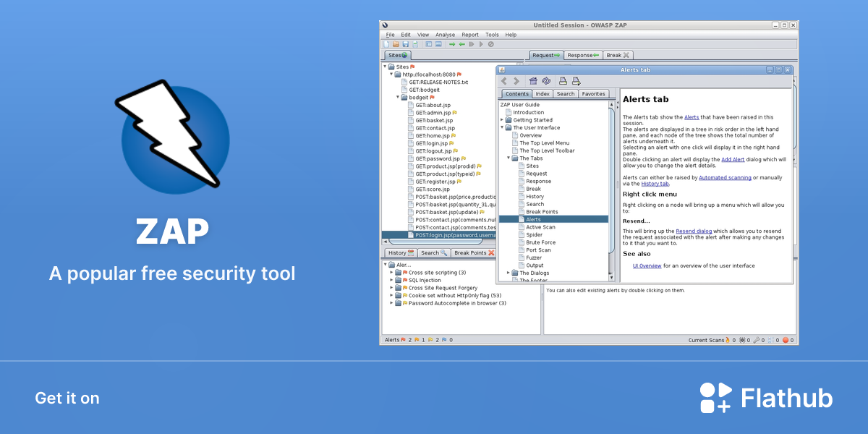This screenshot has width=868, height=434.
Task: Collapse The User Interface help topic
Action: [x=502, y=128]
